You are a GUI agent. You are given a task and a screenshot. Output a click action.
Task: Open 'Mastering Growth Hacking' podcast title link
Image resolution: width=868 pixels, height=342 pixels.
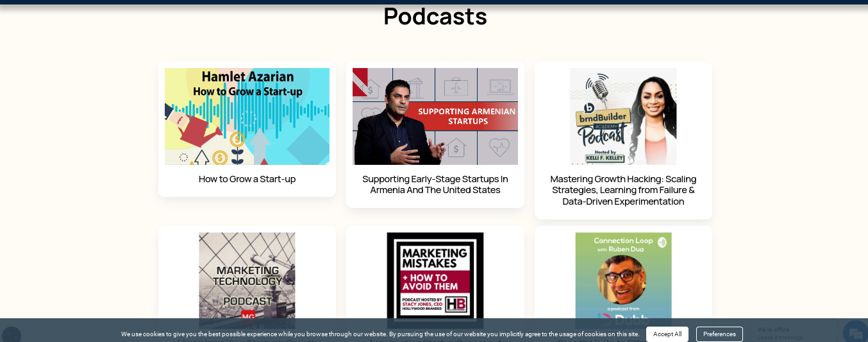(623, 190)
